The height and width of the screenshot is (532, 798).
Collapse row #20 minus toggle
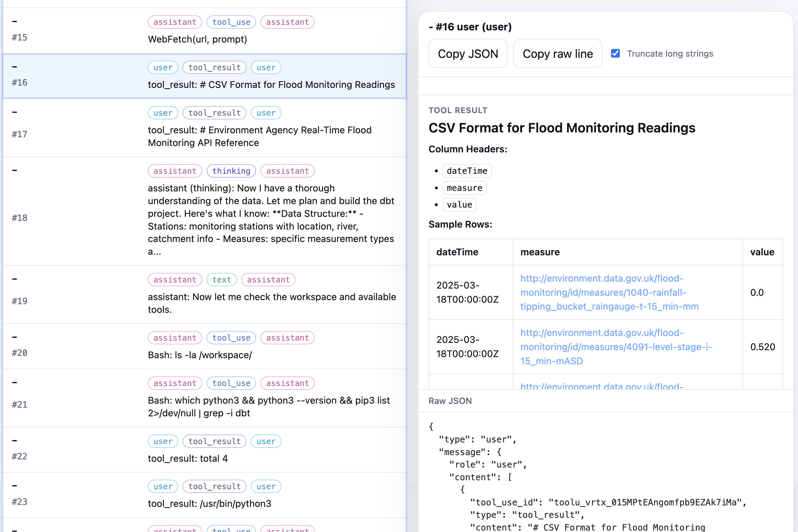(x=14, y=337)
